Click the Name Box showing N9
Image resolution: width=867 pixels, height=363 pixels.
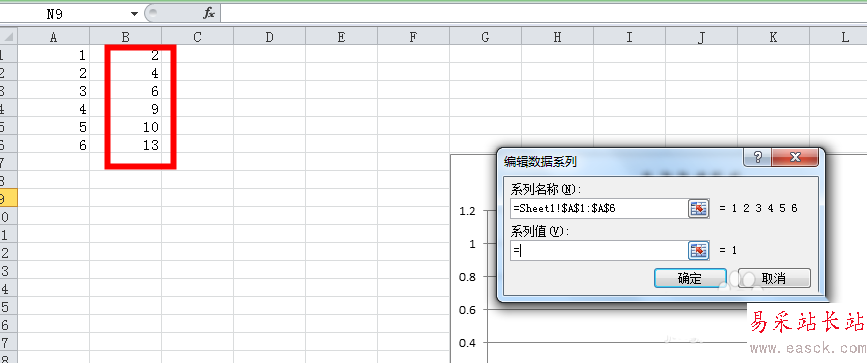click(65, 14)
